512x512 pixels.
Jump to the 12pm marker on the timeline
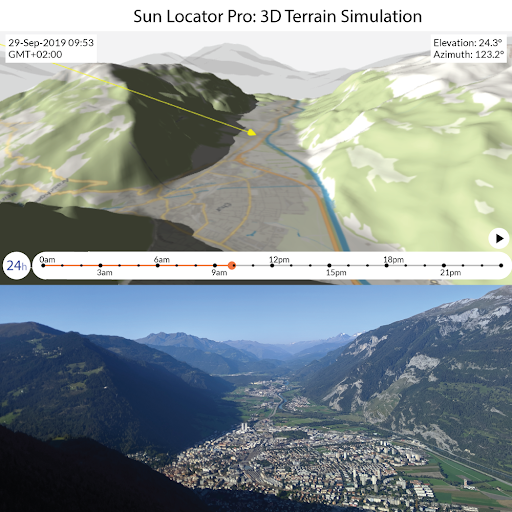tap(272, 265)
